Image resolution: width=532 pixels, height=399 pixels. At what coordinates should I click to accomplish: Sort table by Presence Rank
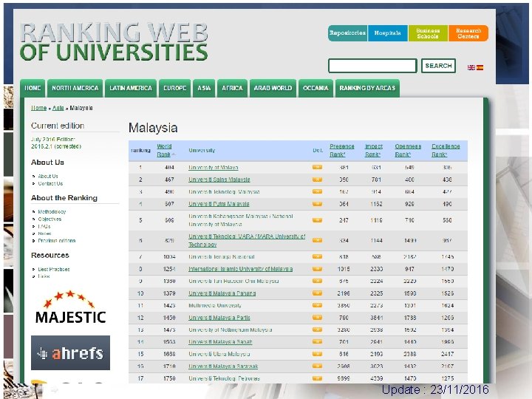pos(341,150)
